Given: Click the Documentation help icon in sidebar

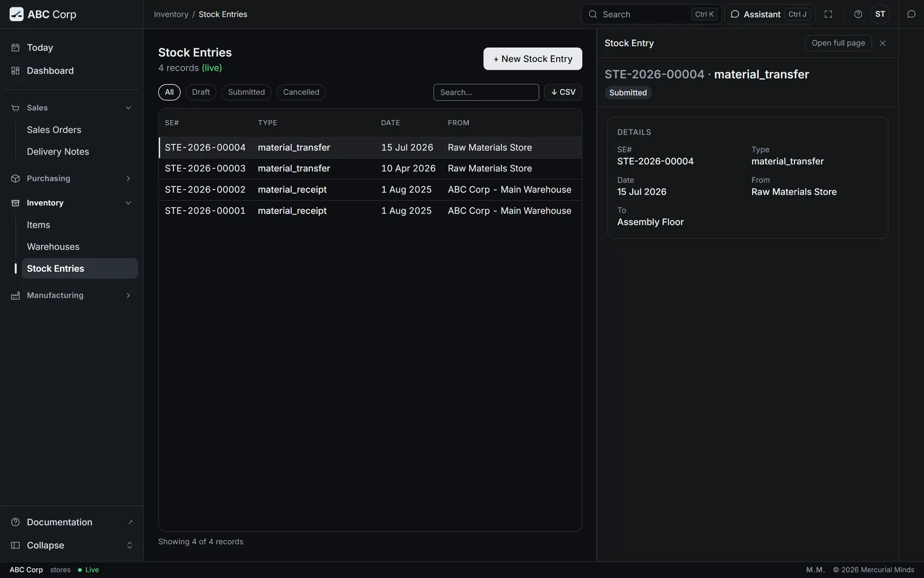Looking at the screenshot, I should coord(16,522).
